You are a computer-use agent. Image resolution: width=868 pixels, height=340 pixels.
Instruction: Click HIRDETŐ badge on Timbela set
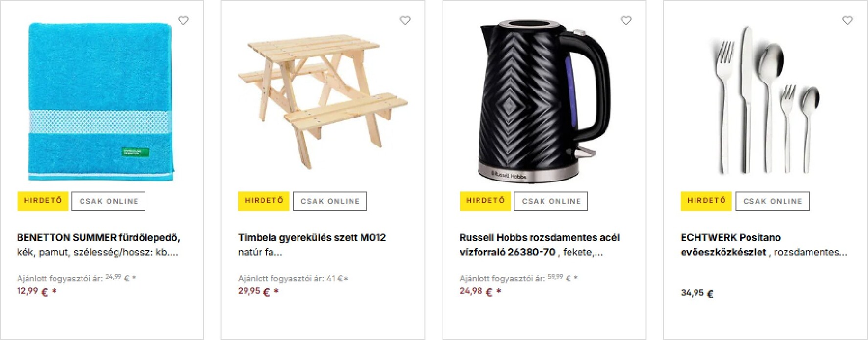pyautogui.click(x=264, y=201)
